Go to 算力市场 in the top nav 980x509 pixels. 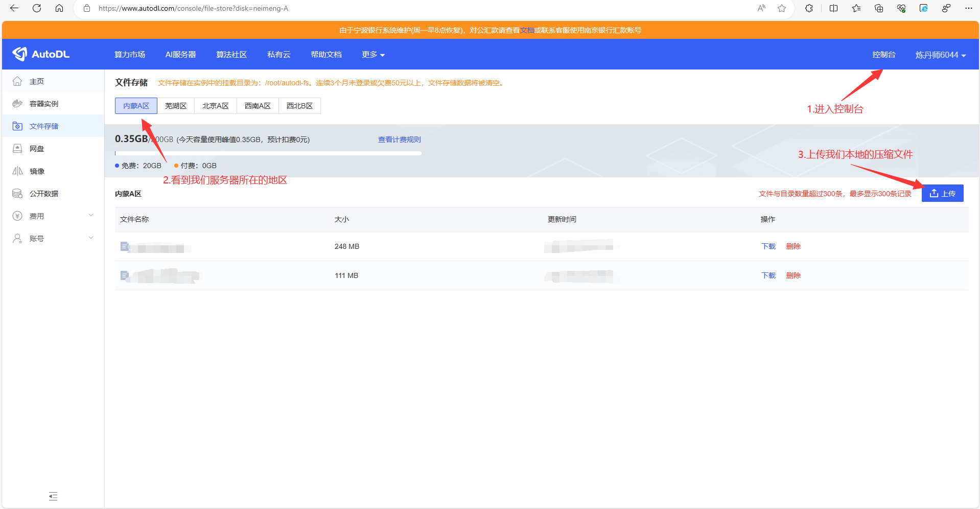pos(130,55)
